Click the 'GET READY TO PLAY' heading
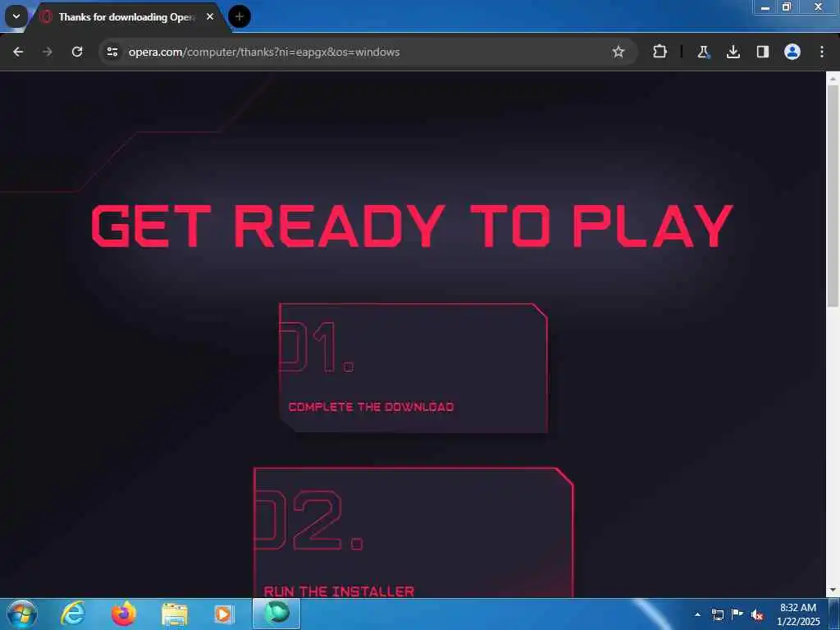 click(x=412, y=226)
